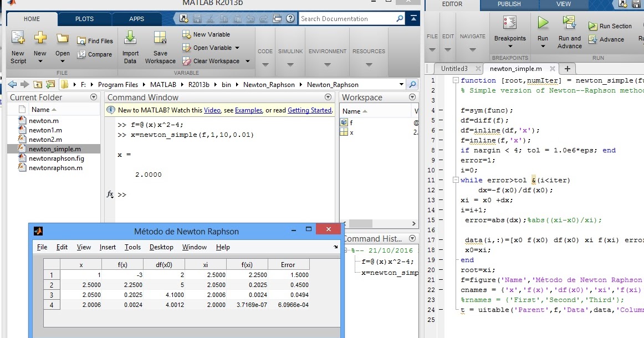Click the browse for folder icon

pyautogui.click(x=50, y=84)
